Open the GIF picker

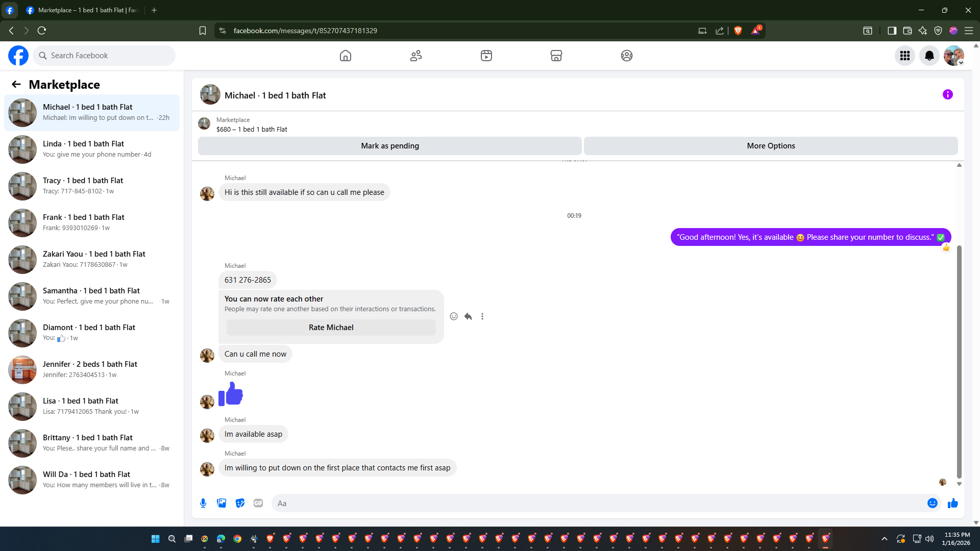click(x=258, y=503)
